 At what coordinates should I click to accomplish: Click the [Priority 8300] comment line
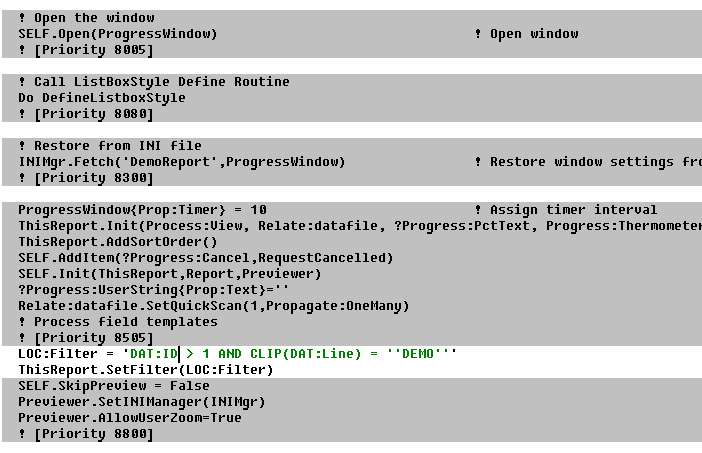tap(86, 178)
